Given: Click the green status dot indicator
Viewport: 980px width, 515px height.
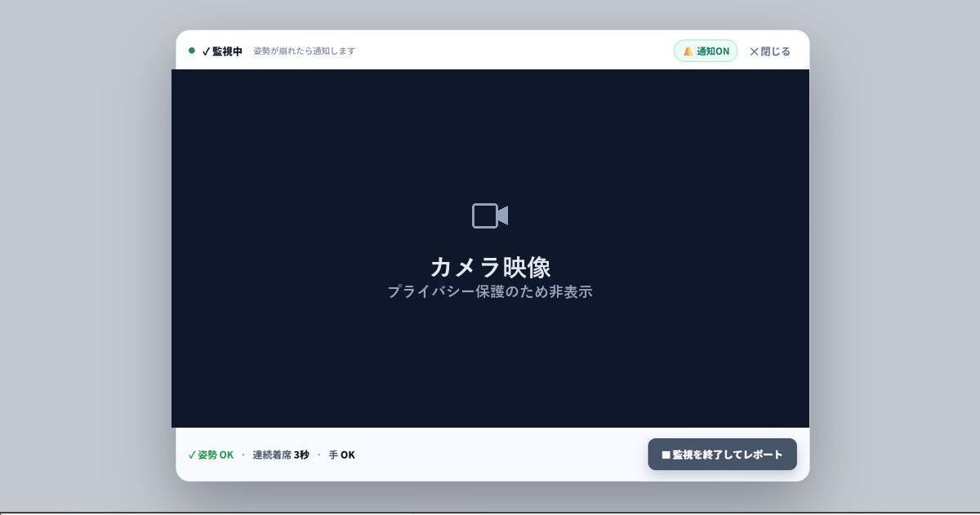Looking at the screenshot, I should pyautogui.click(x=192, y=51).
